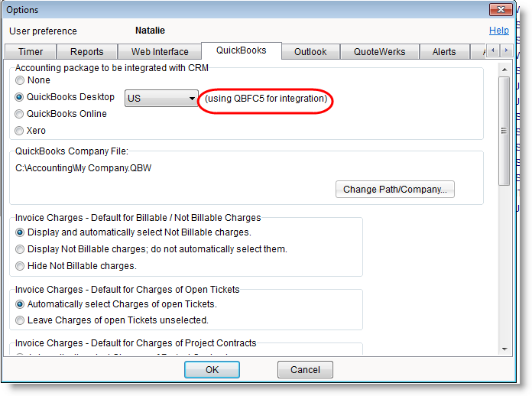Choose QuickBooks Online radio button
Viewport: 532px width, 396px height.
[19, 114]
